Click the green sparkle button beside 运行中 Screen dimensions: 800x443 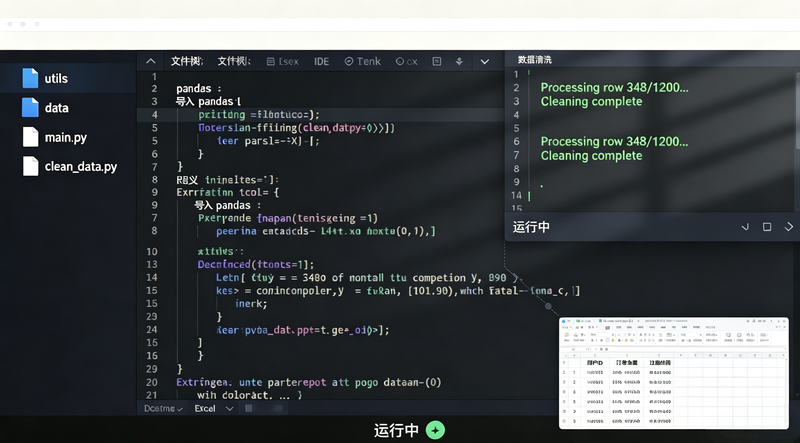click(435, 430)
